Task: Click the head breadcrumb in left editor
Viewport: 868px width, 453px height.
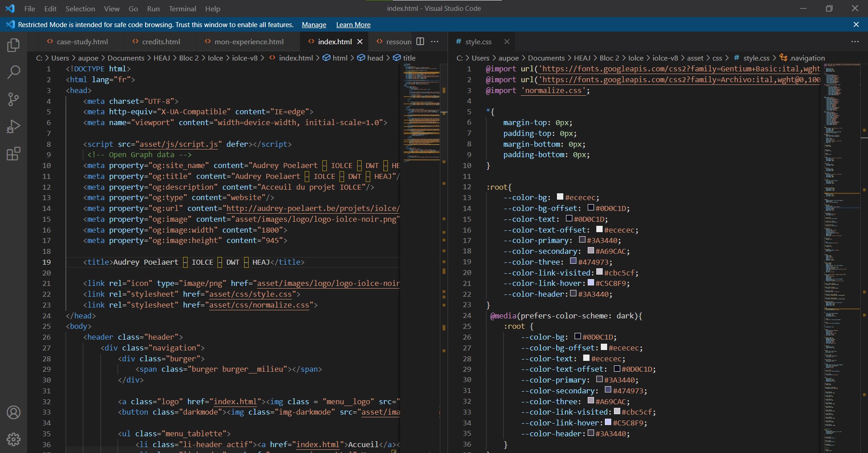Action: (375, 58)
